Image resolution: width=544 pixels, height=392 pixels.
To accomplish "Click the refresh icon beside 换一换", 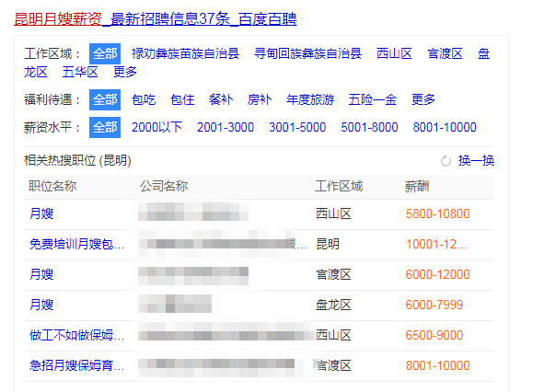I will pyautogui.click(x=446, y=161).
